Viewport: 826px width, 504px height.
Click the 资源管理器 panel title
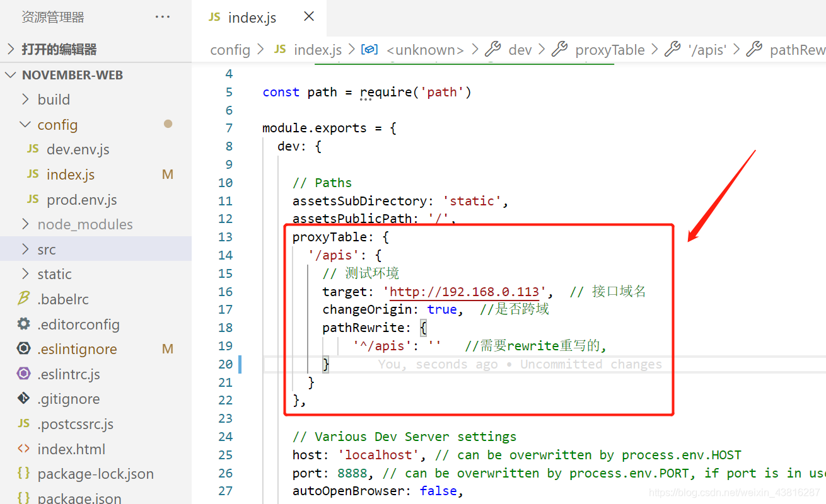[x=53, y=17]
